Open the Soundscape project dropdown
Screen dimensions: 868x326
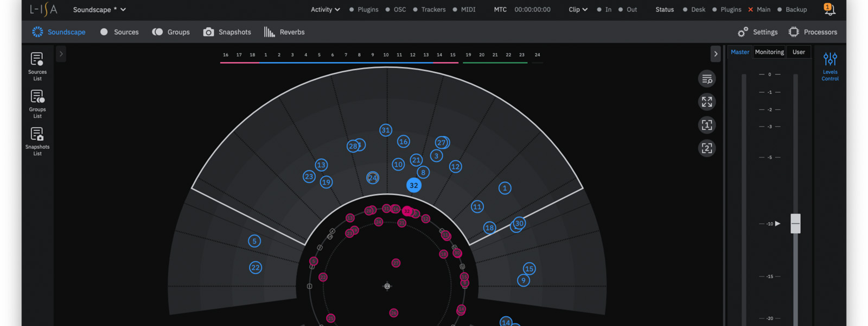pos(99,10)
